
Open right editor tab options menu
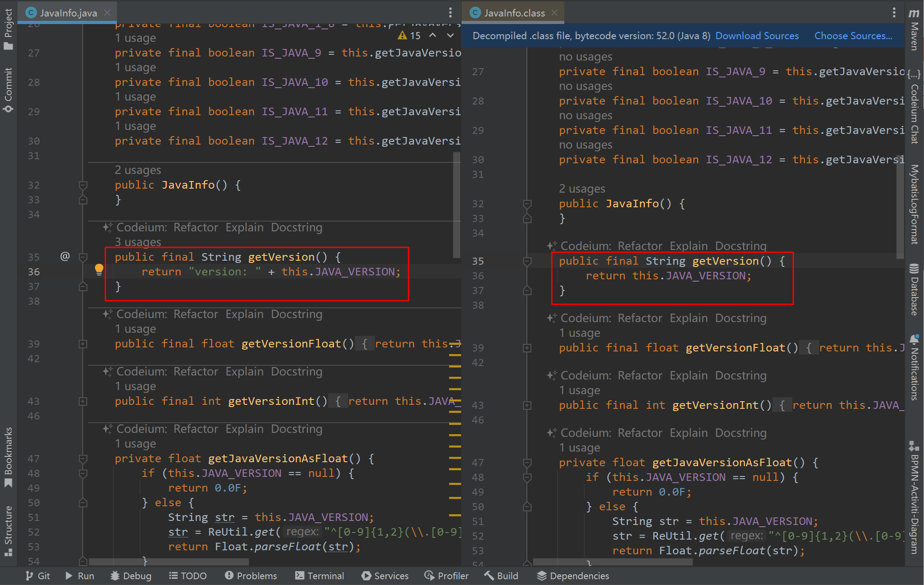pyautogui.click(x=894, y=12)
